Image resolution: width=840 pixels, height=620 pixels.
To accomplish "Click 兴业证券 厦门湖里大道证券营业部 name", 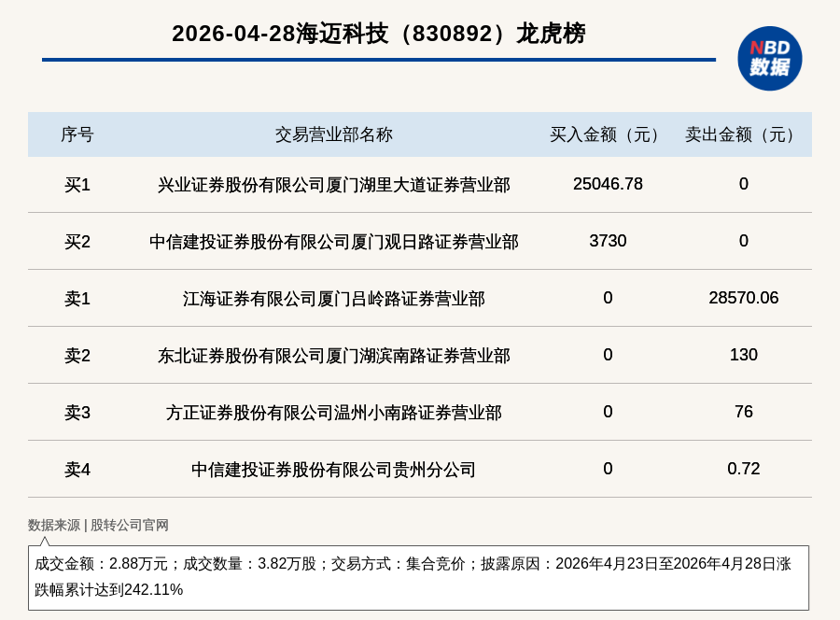I will pyautogui.click(x=334, y=185).
